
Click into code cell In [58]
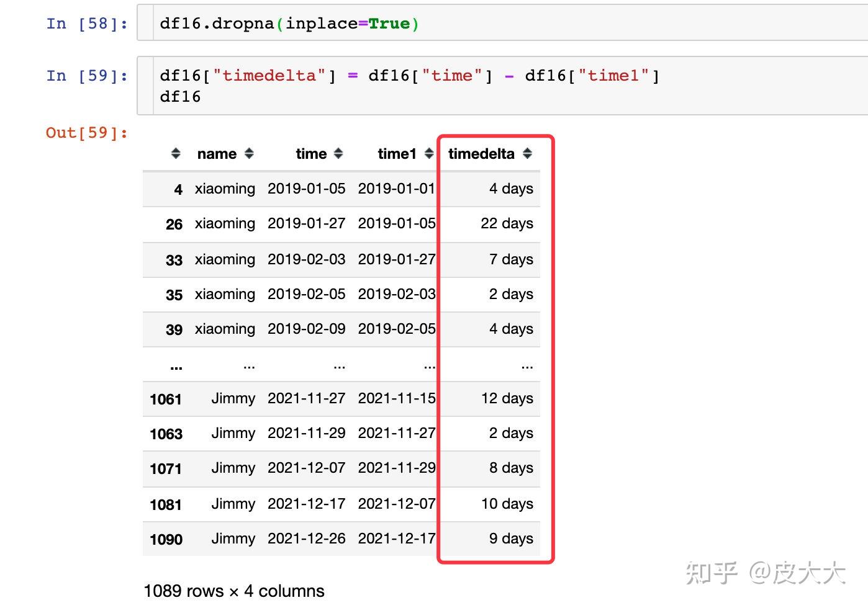(x=502, y=24)
